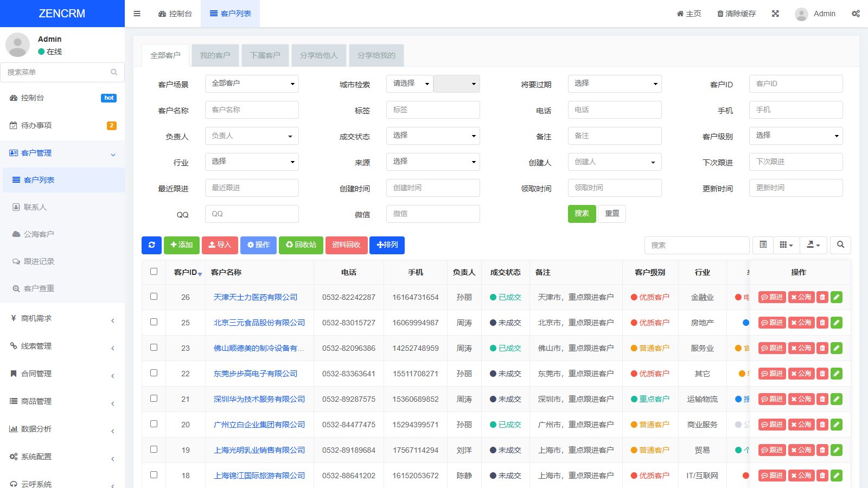Screen dimensions: 868x488
Task: Open the 客户场景 dropdown
Action: coord(252,84)
